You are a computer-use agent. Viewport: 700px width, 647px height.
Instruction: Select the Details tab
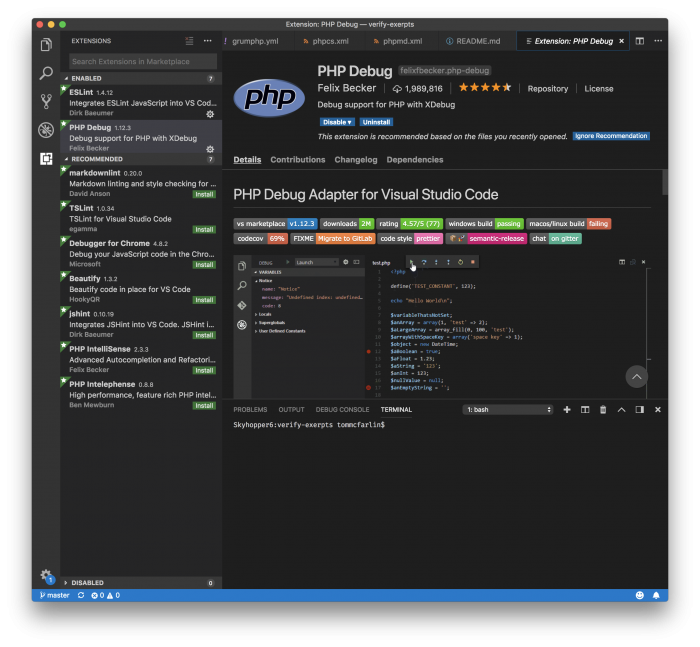[x=247, y=159]
